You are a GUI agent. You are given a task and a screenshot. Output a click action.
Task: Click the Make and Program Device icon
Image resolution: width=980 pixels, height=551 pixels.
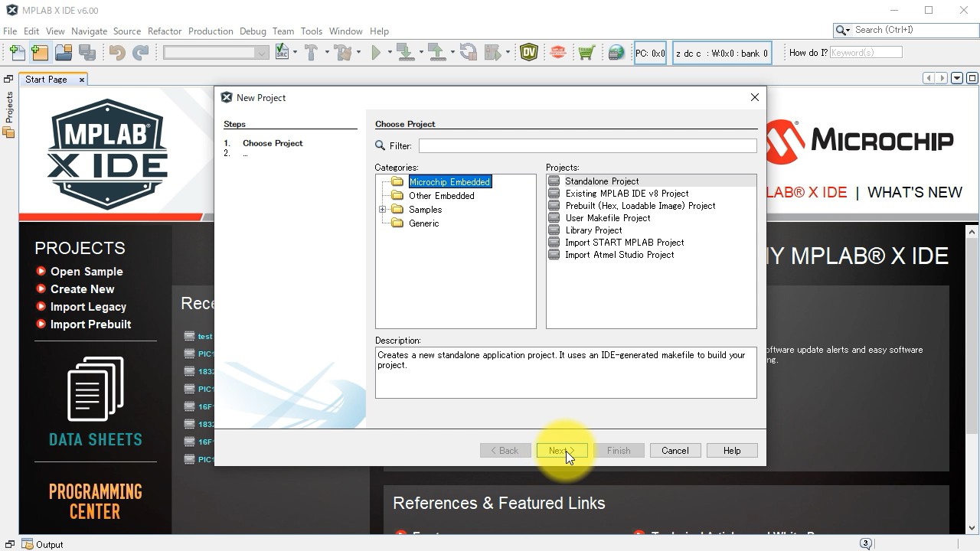coord(405,52)
